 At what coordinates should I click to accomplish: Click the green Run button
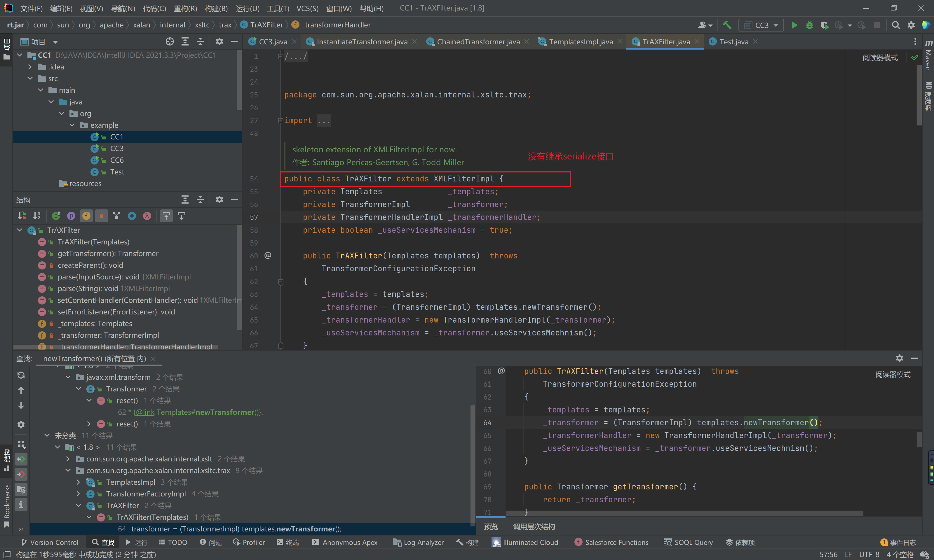[794, 25]
